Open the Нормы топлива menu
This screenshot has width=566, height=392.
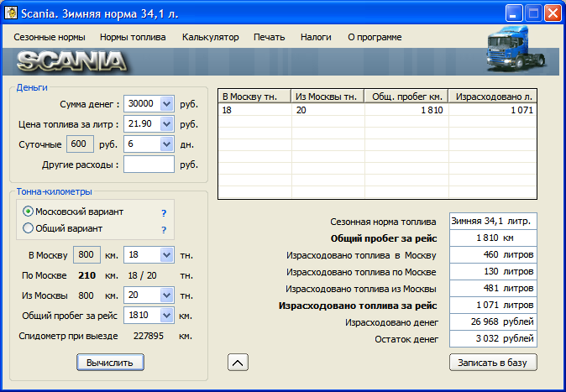click(133, 37)
